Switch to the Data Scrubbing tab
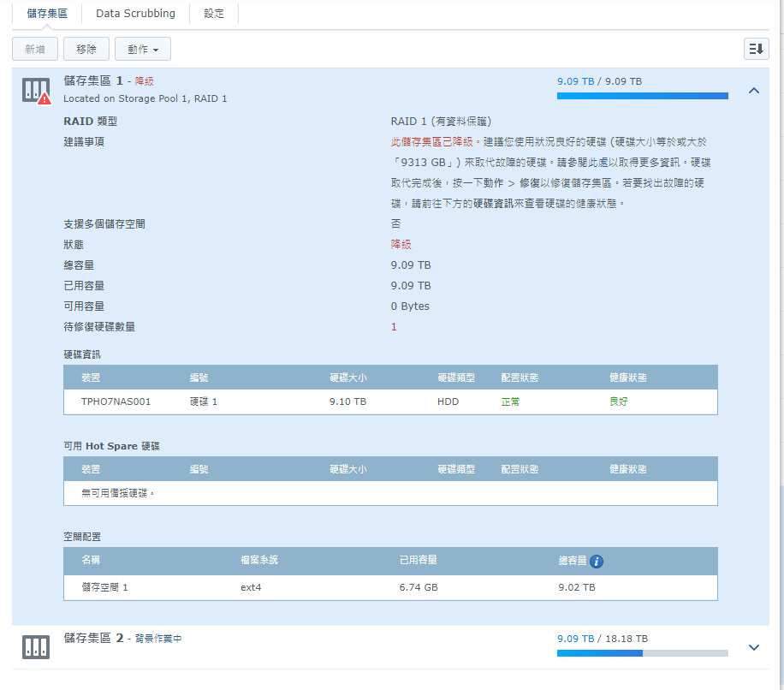The width and height of the screenshot is (784, 690). [135, 14]
